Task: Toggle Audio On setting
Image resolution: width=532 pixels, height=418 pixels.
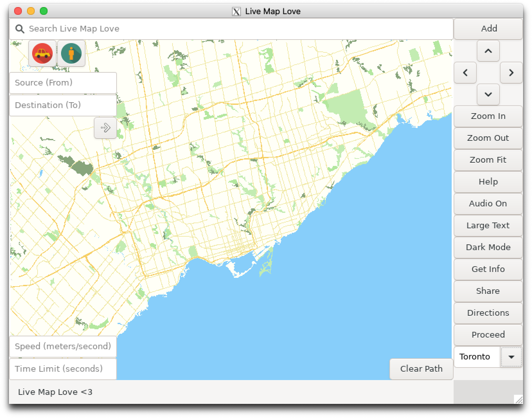Action: (x=488, y=204)
